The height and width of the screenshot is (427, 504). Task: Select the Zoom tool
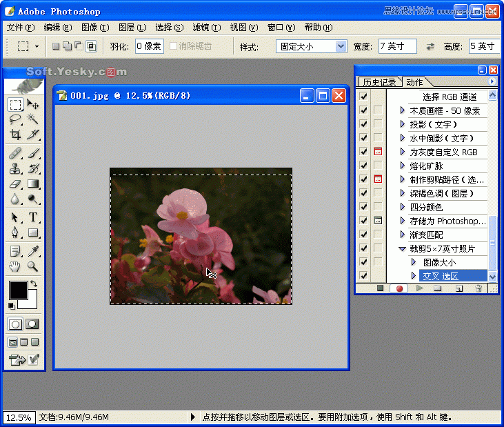[x=33, y=266]
